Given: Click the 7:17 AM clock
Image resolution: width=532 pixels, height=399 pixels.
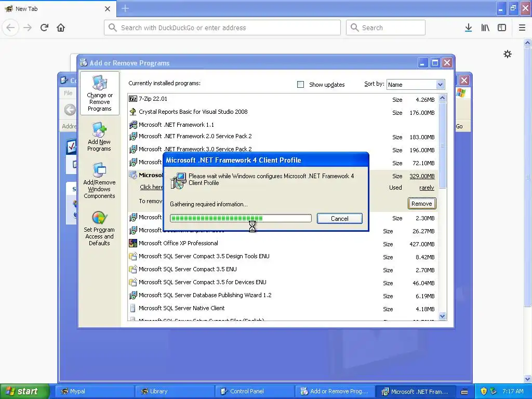Looking at the screenshot, I should pyautogui.click(x=513, y=391).
